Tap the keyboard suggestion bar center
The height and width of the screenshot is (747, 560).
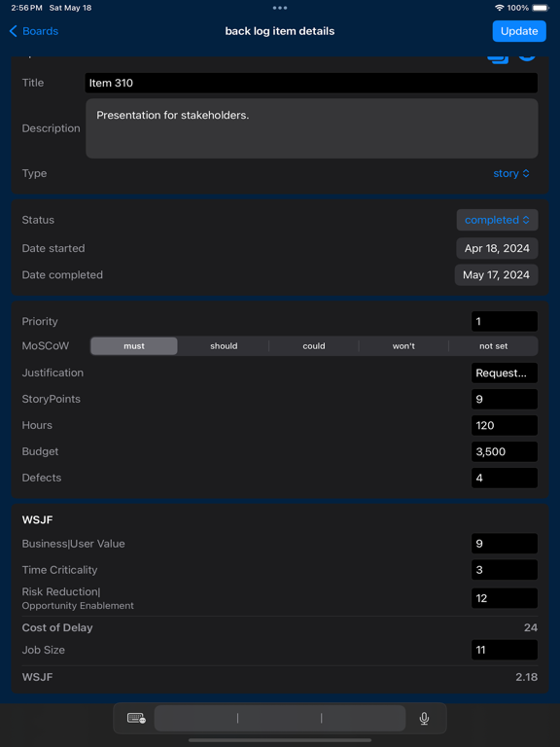(x=280, y=718)
